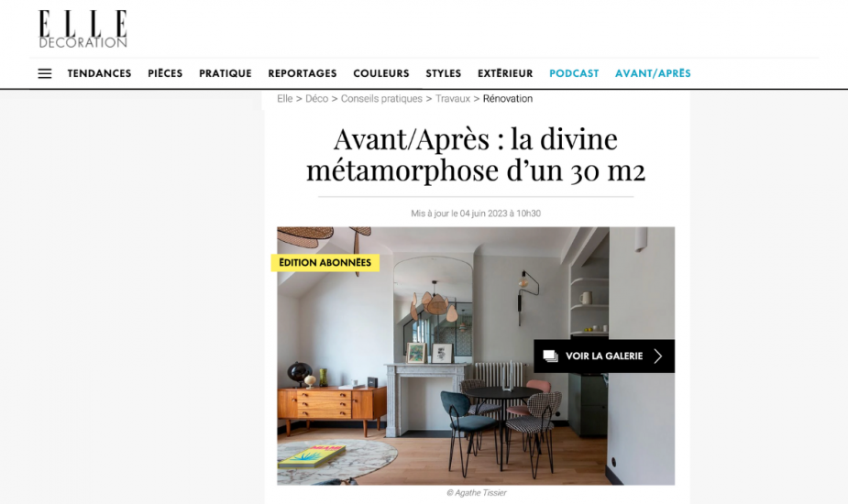Click the gallery stack icon
The image size is (848, 504).
click(x=551, y=356)
